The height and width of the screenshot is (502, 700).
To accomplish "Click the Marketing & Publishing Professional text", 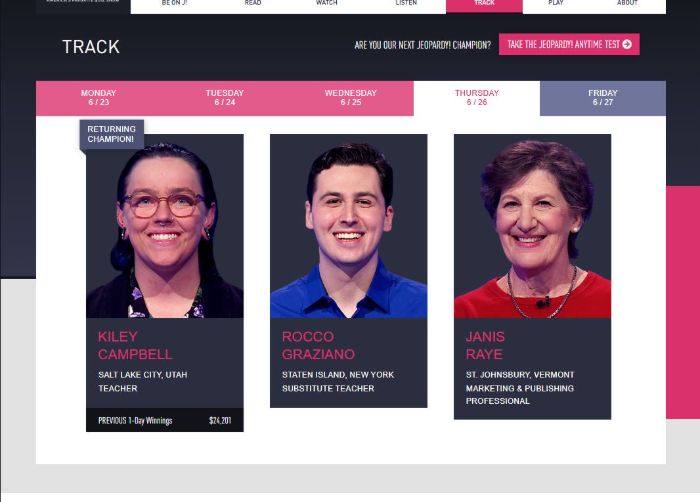I will click(x=520, y=395).
